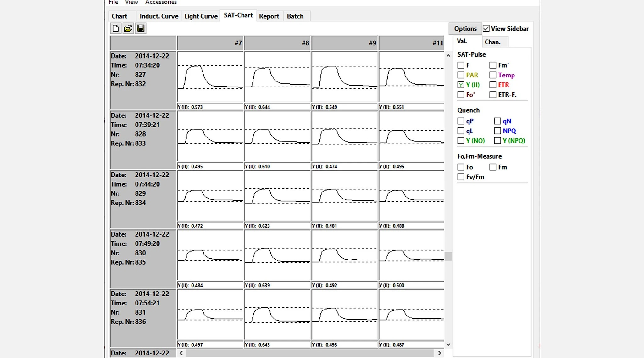Viewport: 644px width, 358px height.
Task: Click the Save disk icon
Action: [141, 29]
